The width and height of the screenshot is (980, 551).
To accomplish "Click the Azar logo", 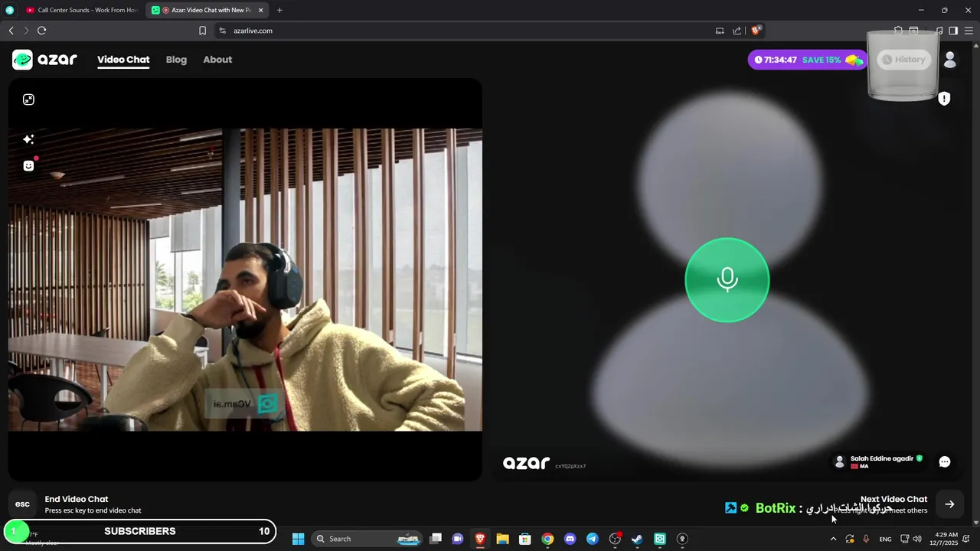I will 44,60.
